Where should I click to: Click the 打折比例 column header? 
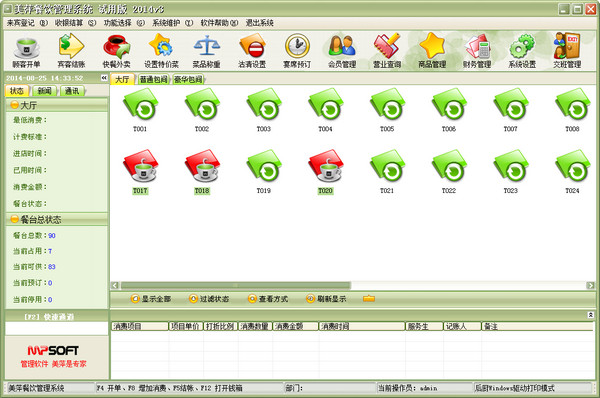pyautogui.click(x=221, y=326)
